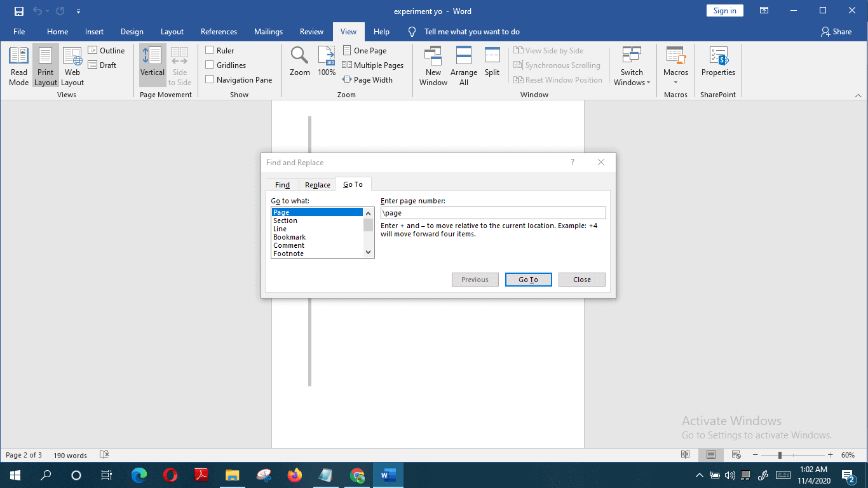Switch to Read Mode from status bar
Image resolution: width=868 pixels, height=488 pixels.
click(x=685, y=455)
